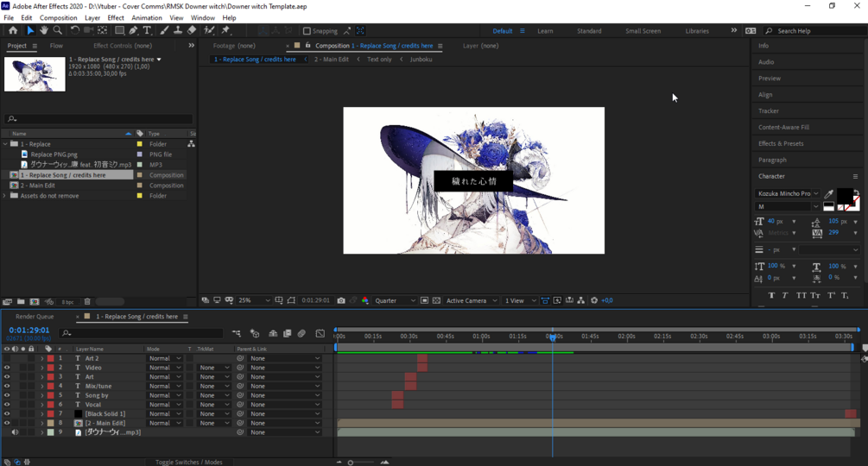Expand the Art 2 layer properties

42,359
